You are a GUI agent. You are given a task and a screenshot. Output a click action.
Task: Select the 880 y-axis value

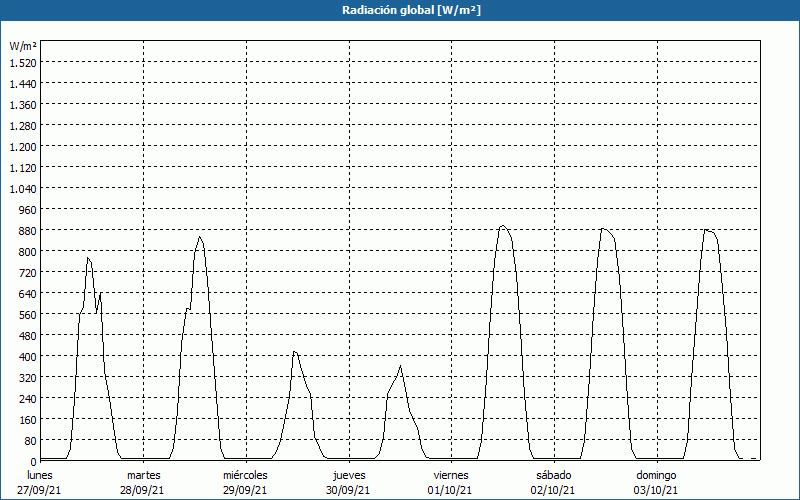[28, 231]
